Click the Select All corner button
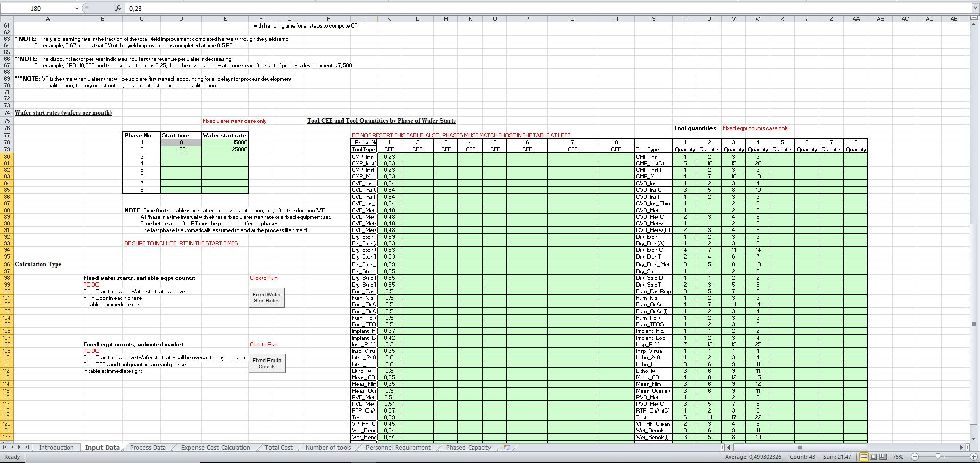 [7, 19]
